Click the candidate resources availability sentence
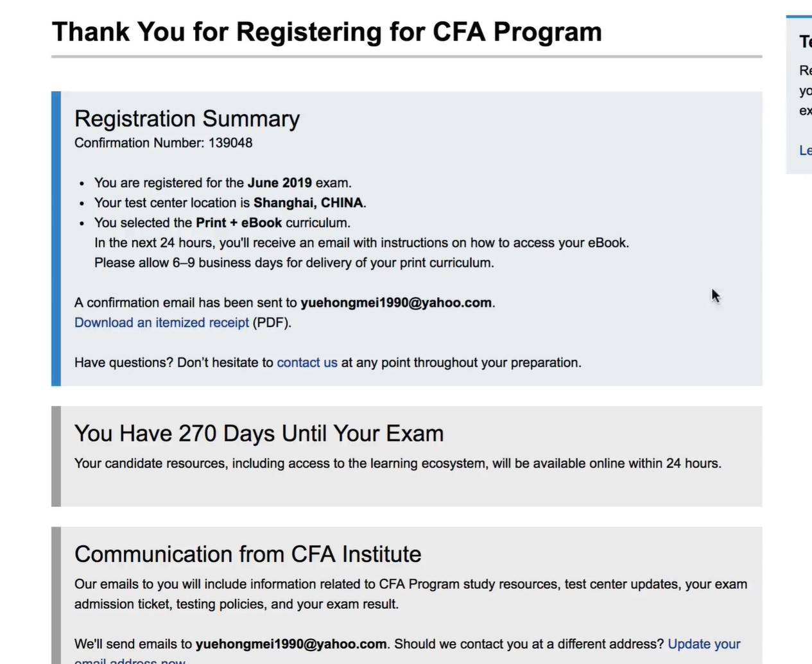Image resolution: width=812 pixels, height=664 pixels. click(x=397, y=463)
